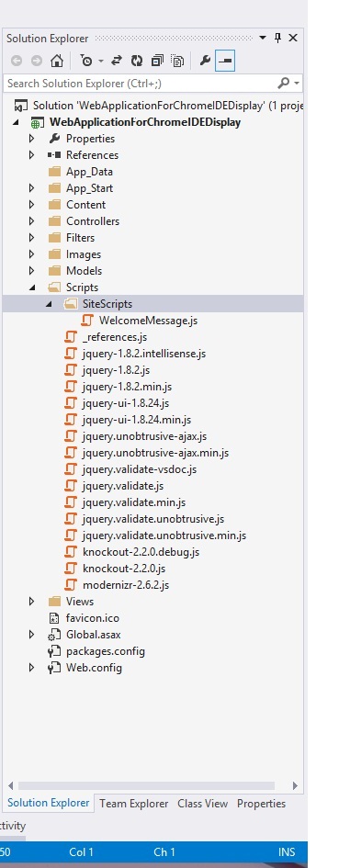Click the Global.asax file icon
This screenshot has width=350, height=868.
[54, 635]
